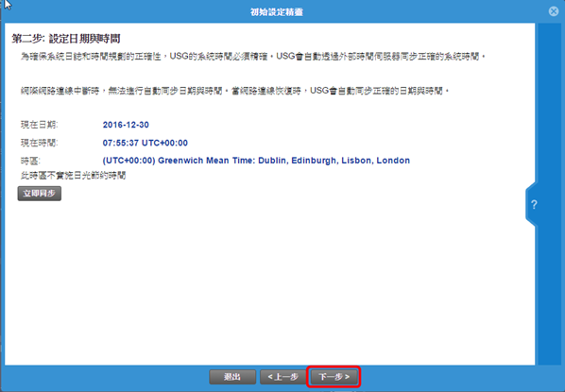Click the 現在時間 field label
Viewport: 565px width, 392px height.
[39, 143]
